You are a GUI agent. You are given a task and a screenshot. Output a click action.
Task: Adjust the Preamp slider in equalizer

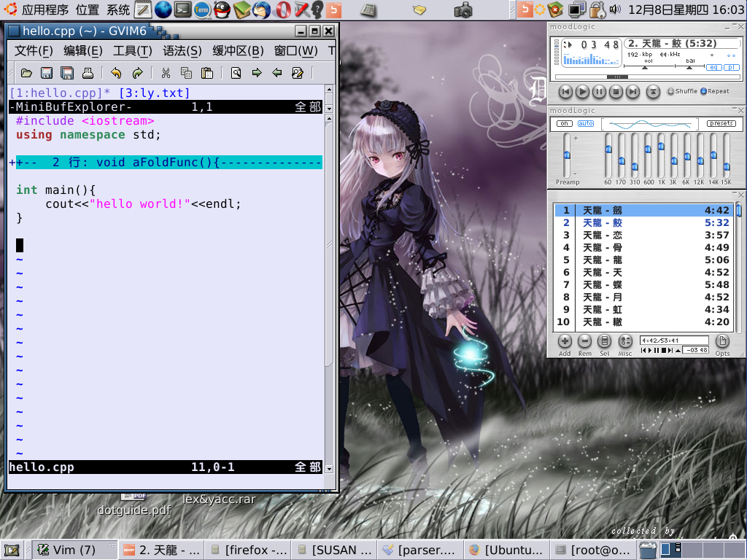point(567,155)
